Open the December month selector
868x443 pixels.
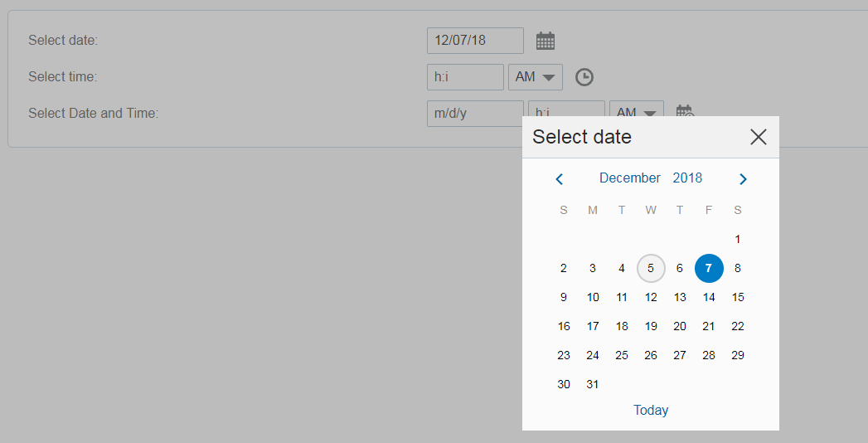[630, 178]
